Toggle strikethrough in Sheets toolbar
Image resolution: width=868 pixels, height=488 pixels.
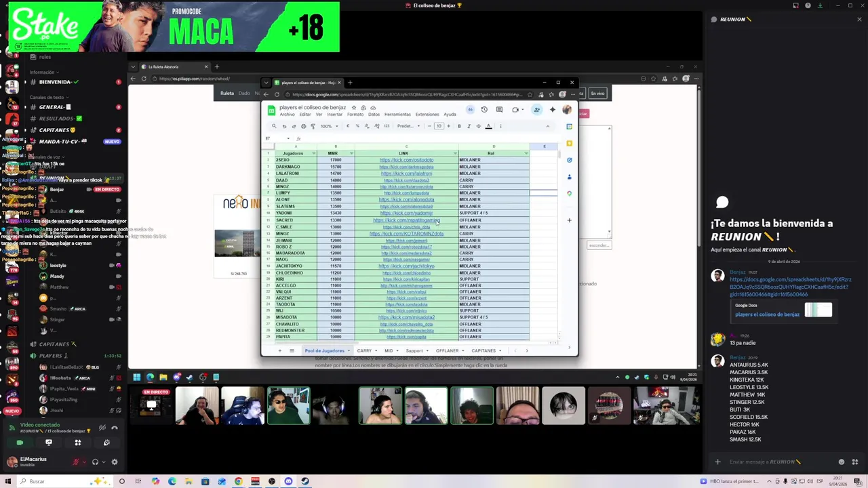point(478,126)
